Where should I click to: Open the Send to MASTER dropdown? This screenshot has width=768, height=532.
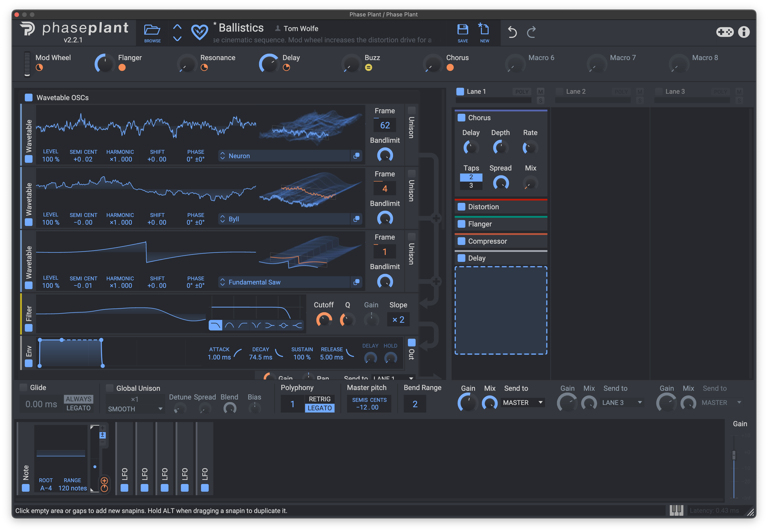click(x=522, y=402)
